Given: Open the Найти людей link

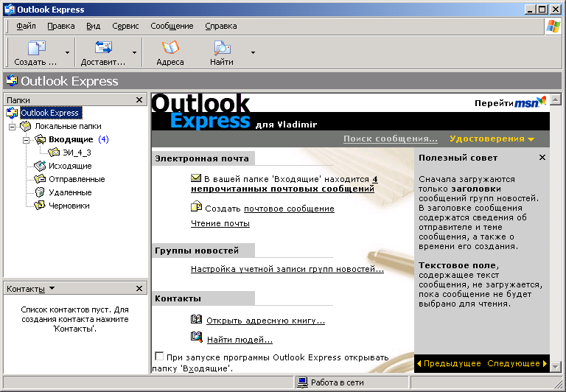Looking at the screenshot, I should click(240, 340).
